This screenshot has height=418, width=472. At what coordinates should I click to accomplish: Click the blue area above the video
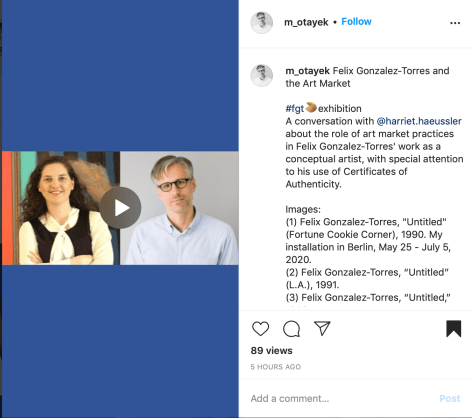coord(120,76)
